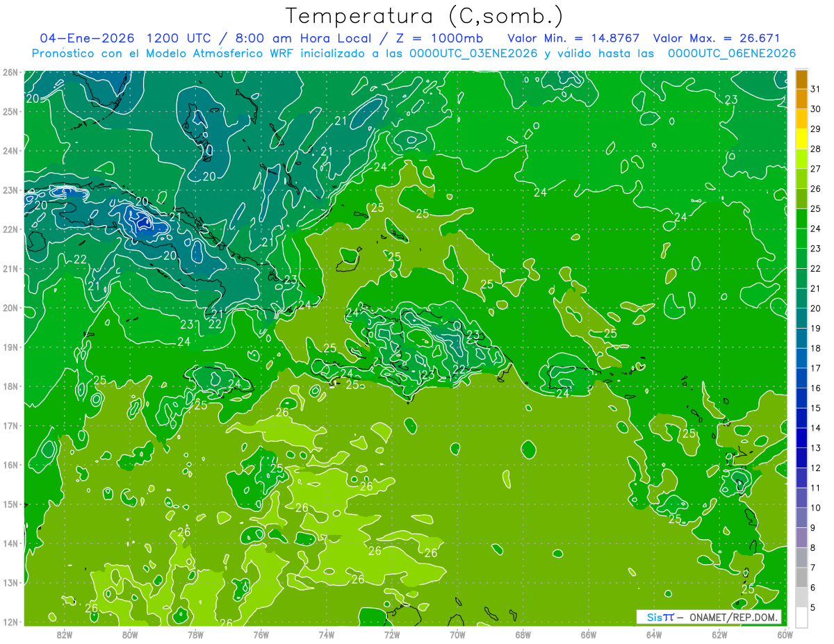This screenshot has height=644, width=834.
Task: Click the 18N latitude axis label
Action: [x=10, y=386]
